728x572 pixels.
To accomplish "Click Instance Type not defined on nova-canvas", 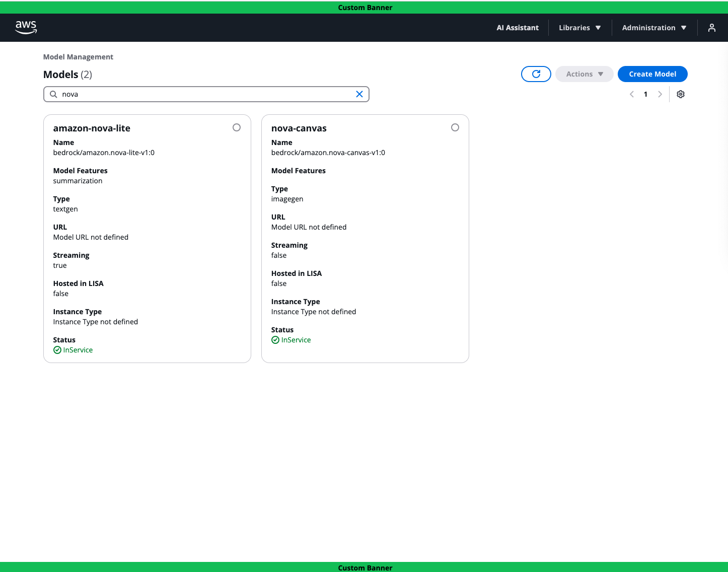I will point(314,312).
